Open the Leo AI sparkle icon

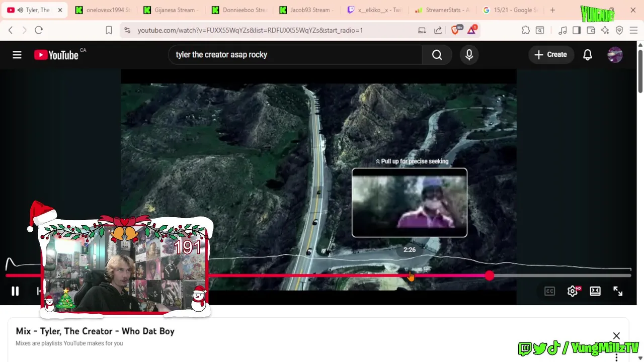click(605, 30)
